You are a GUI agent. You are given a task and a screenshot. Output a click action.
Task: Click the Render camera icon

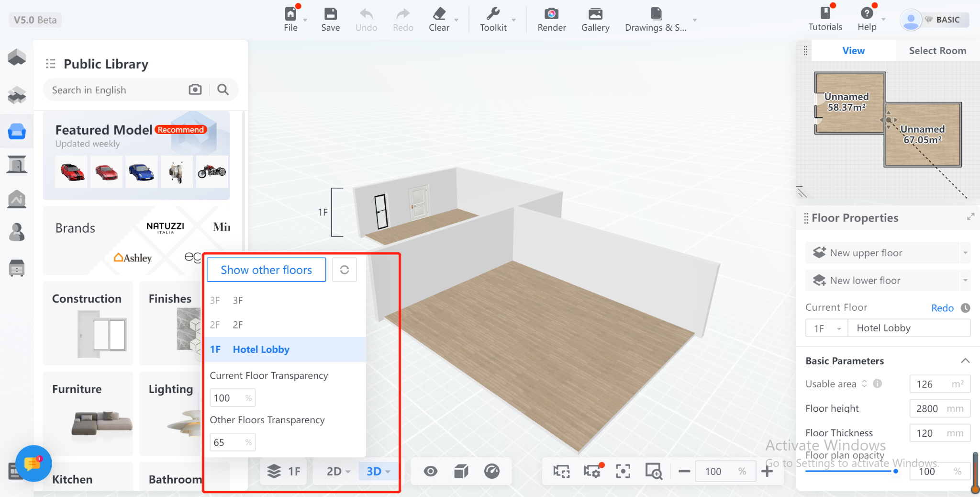coord(551,14)
